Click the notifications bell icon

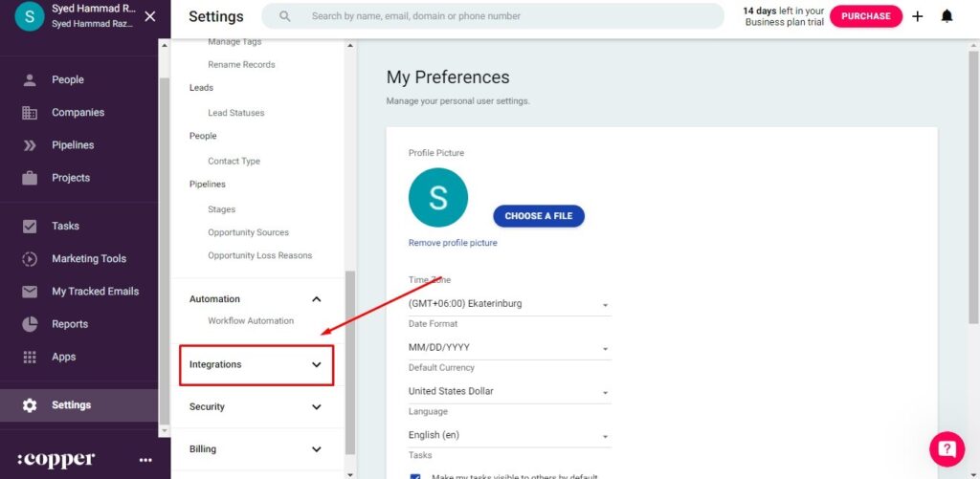947,17
